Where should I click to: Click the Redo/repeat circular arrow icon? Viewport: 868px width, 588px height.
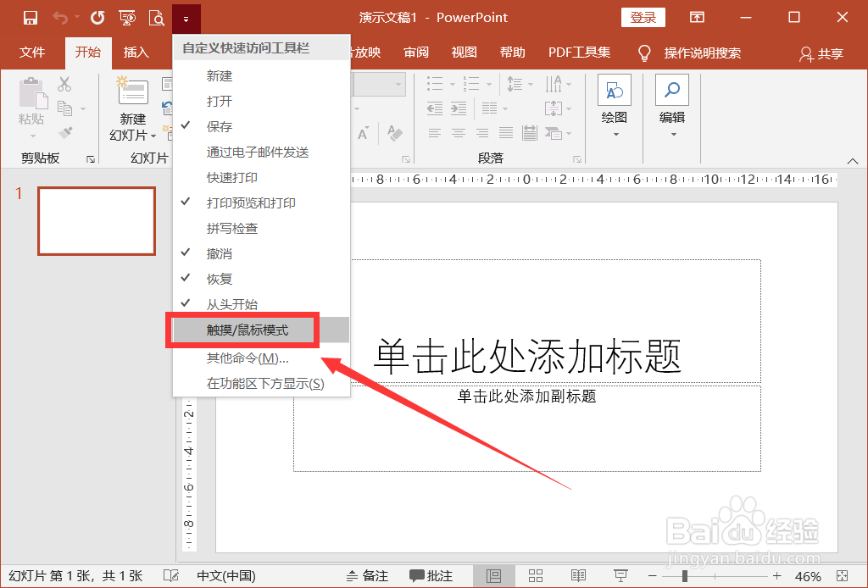pyautogui.click(x=98, y=19)
